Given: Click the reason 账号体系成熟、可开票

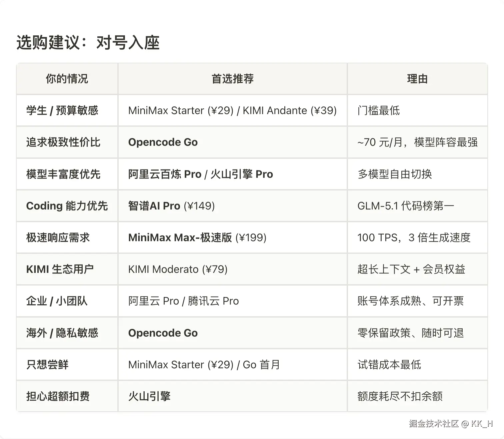Looking at the screenshot, I should (417, 301).
